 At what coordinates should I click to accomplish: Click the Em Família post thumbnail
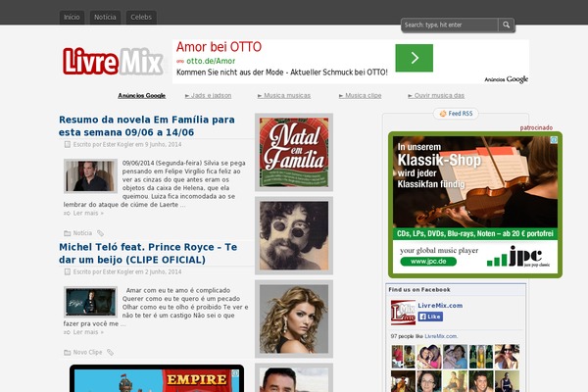click(x=90, y=176)
